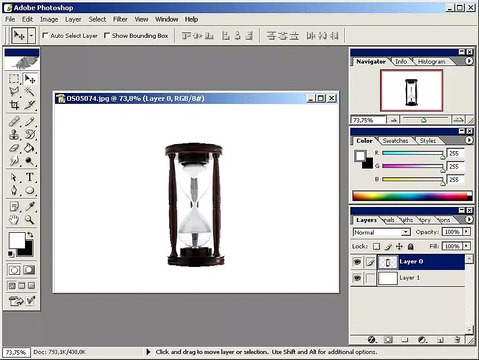Select the Eyedropper tool

point(30,207)
